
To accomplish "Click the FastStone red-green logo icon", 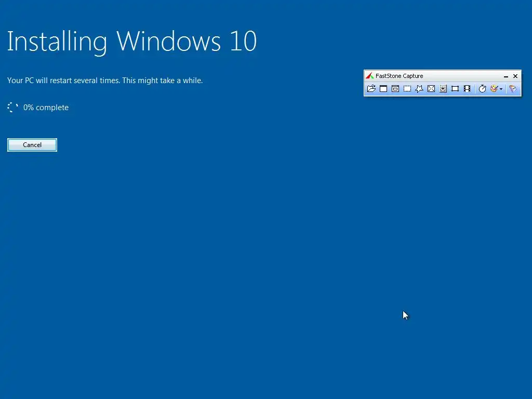I will (x=370, y=76).
